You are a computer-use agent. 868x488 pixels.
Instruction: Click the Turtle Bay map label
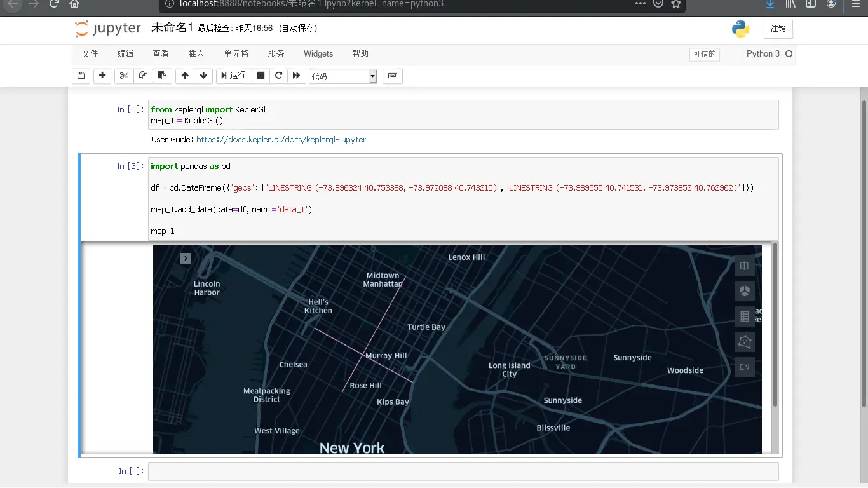tap(426, 327)
